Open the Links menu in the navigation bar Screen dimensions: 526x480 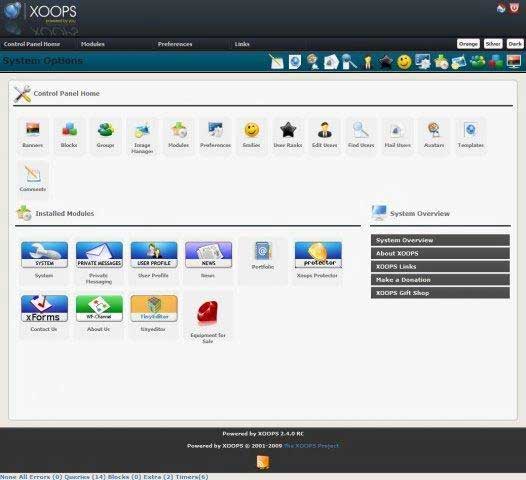[x=242, y=44]
